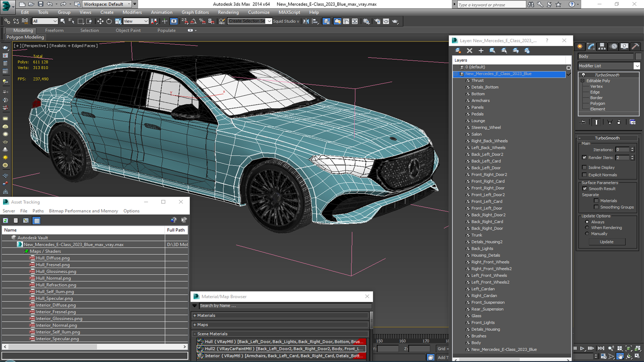Enable the Explicit Normals checkbox

(584, 175)
